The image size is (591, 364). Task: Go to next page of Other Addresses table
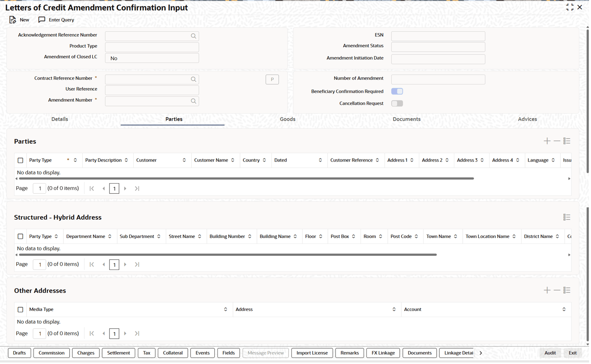(x=125, y=334)
